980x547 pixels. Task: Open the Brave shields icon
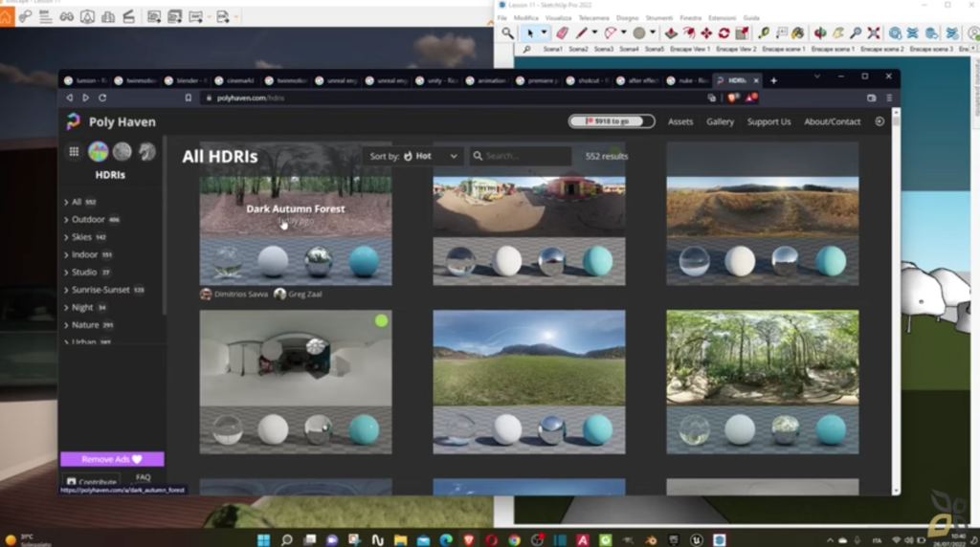(733, 98)
